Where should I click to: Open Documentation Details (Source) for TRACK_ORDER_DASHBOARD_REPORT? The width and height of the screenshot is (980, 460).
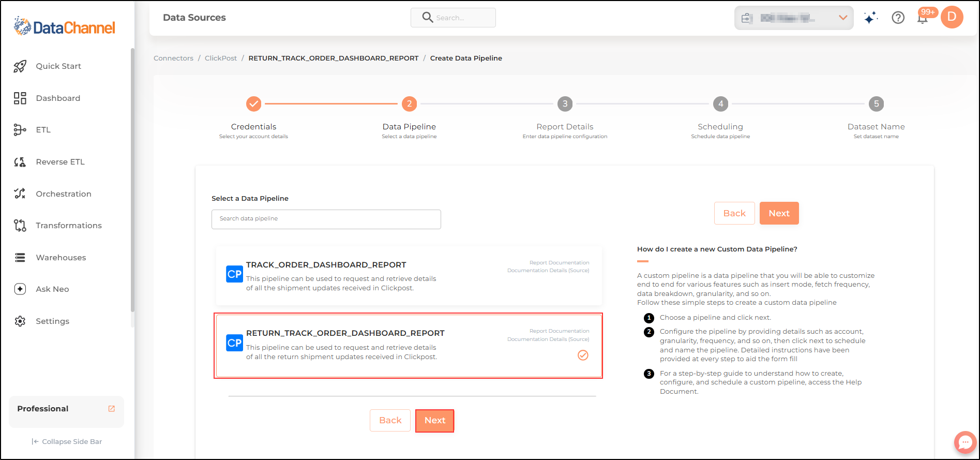click(x=548, y=271)
